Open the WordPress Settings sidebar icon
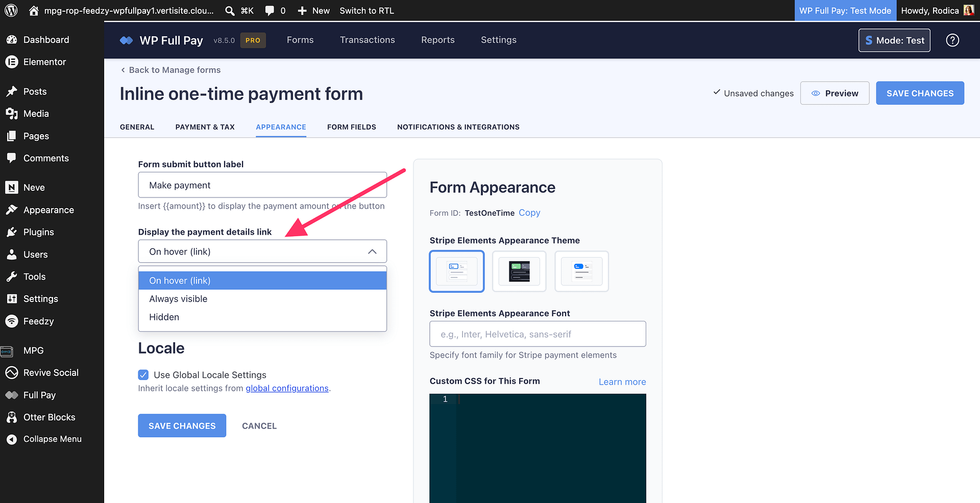 (x=12, y=299)
